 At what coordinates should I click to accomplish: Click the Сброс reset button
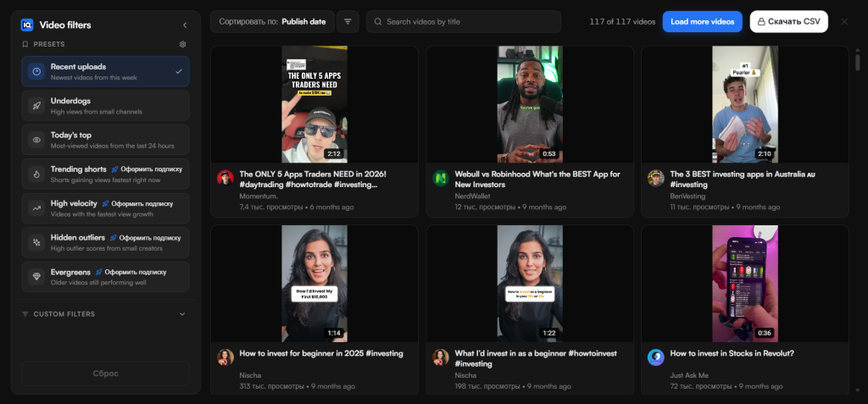[x=106, y=374]
